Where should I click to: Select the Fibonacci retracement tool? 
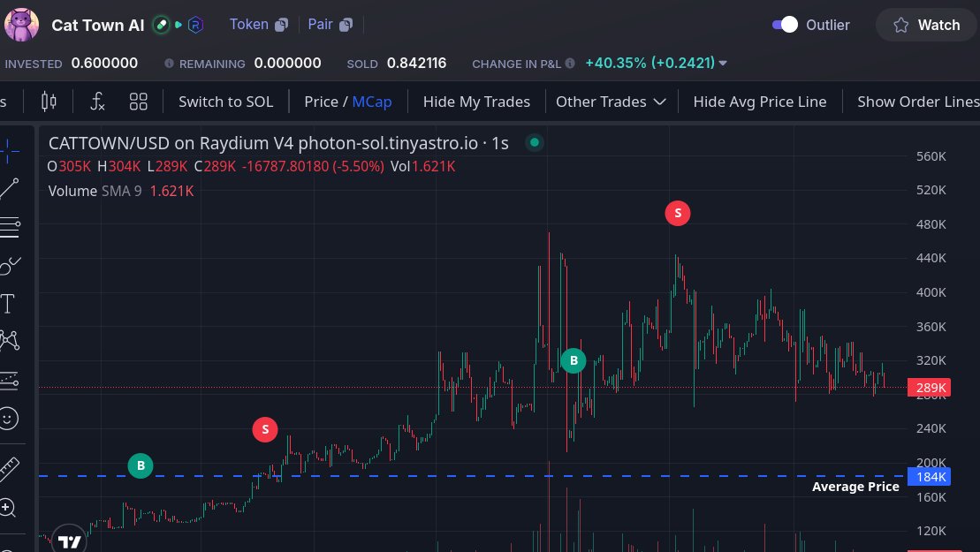tap(10, 227)
